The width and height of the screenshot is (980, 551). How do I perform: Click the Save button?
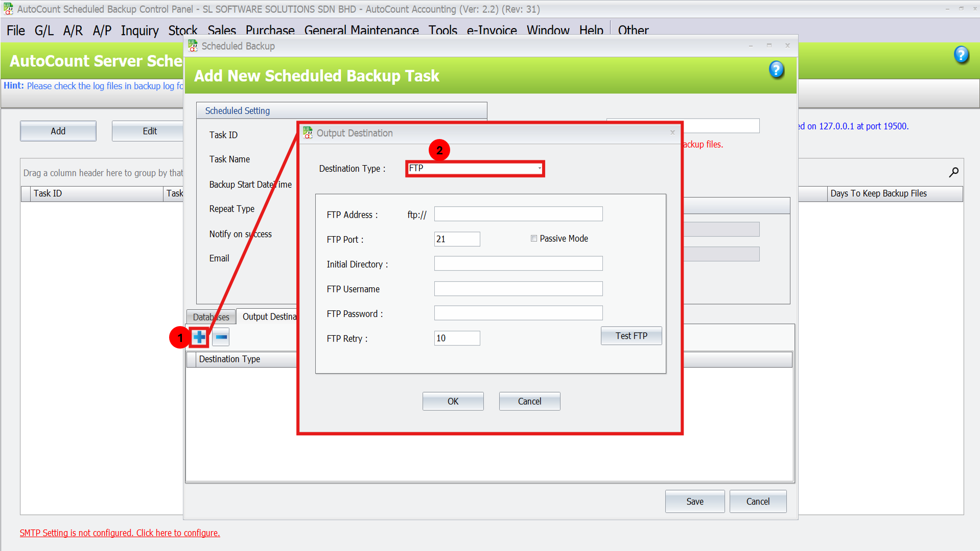[x=694, y=501]
